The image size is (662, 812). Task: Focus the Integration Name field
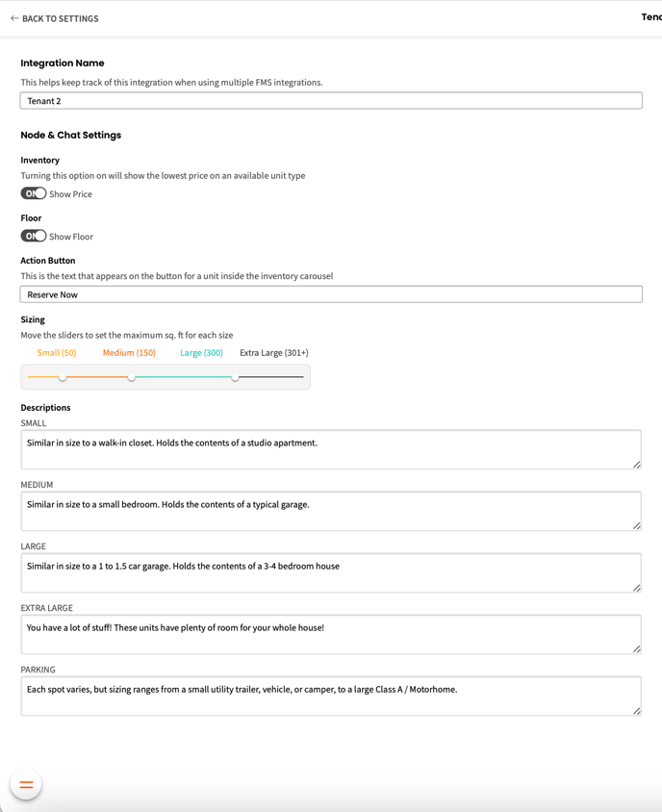(331, 101)
